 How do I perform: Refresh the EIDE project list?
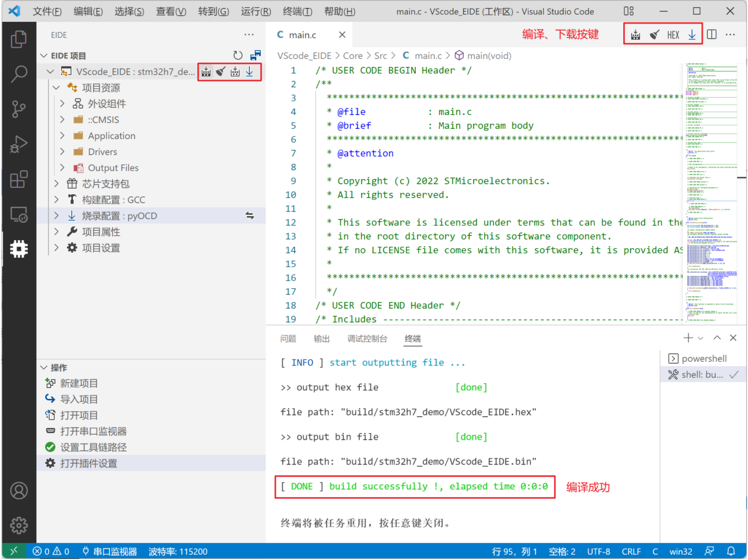point(238,56)
